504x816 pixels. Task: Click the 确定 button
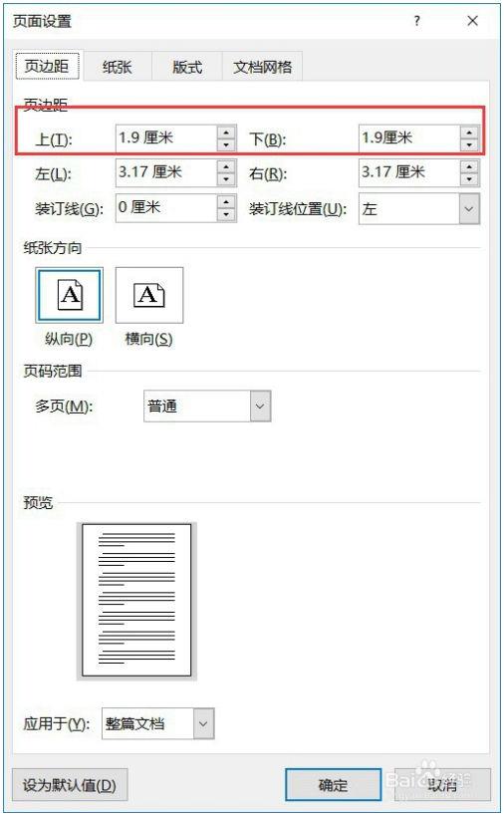tap(333, 785)
